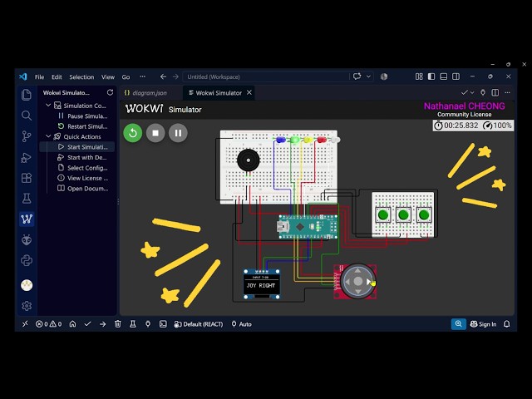
Task: Open the Go menu
Action: [126, 77]
